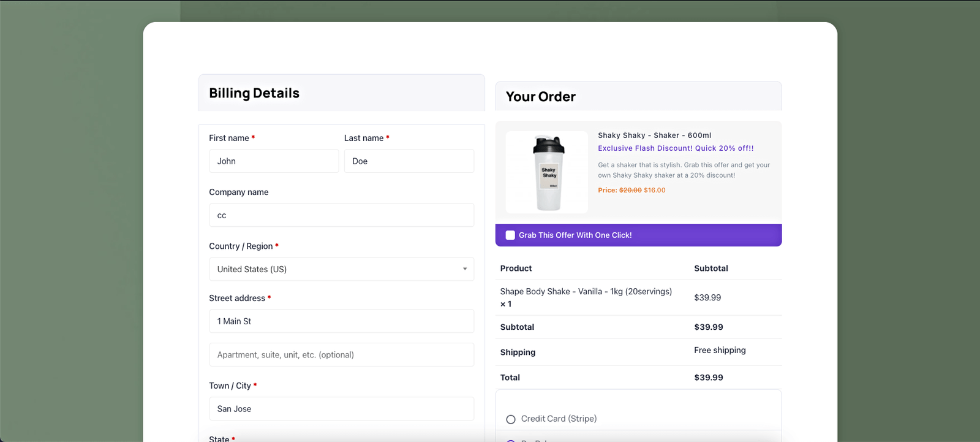
Task: Click the Your Order section heading
Action: point(540,97)
